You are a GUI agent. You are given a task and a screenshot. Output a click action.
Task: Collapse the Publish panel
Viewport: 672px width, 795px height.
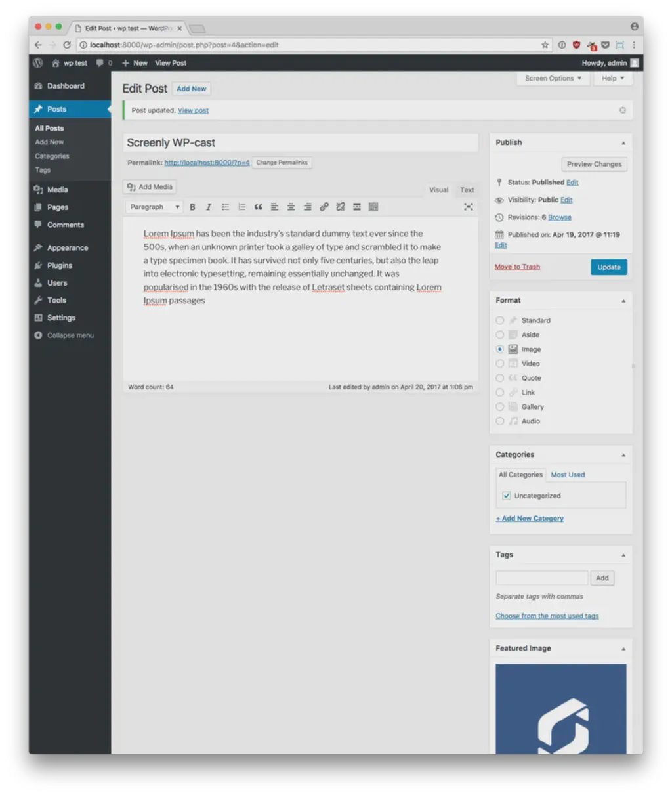point(622,142)
